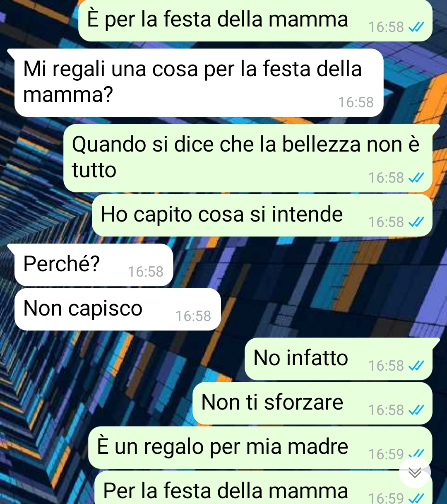Tap the 16:58 timestamp on "Perché?"
447x504 pixels.
(x=146, y=272)
